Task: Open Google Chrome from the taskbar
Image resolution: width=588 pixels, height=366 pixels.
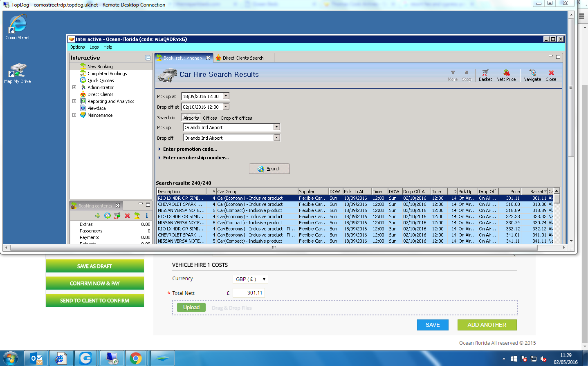Action: point(136,358)
